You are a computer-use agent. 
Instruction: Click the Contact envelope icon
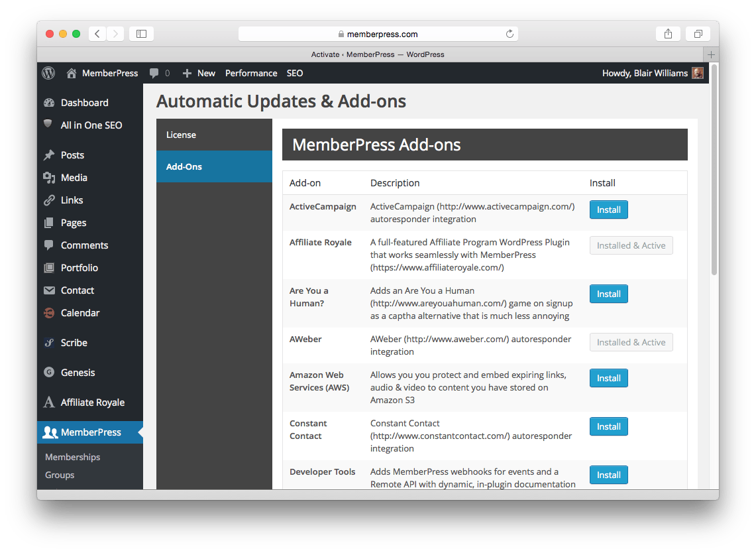click(49, 290)
